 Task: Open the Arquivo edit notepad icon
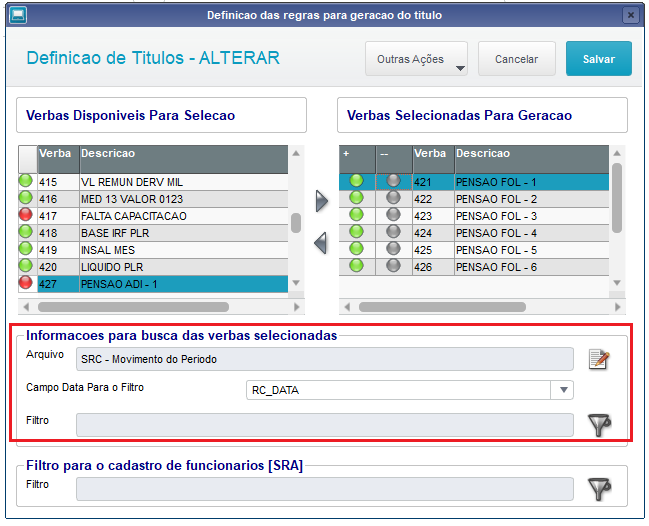[599, 359]
